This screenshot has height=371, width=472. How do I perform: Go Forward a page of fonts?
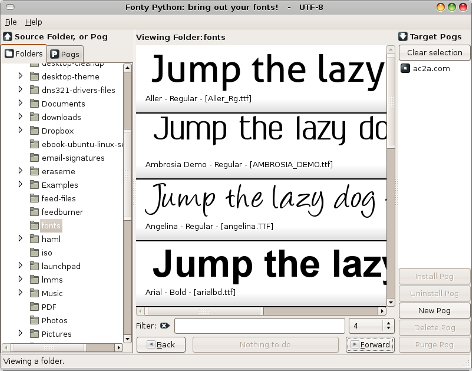coord(370,345)
